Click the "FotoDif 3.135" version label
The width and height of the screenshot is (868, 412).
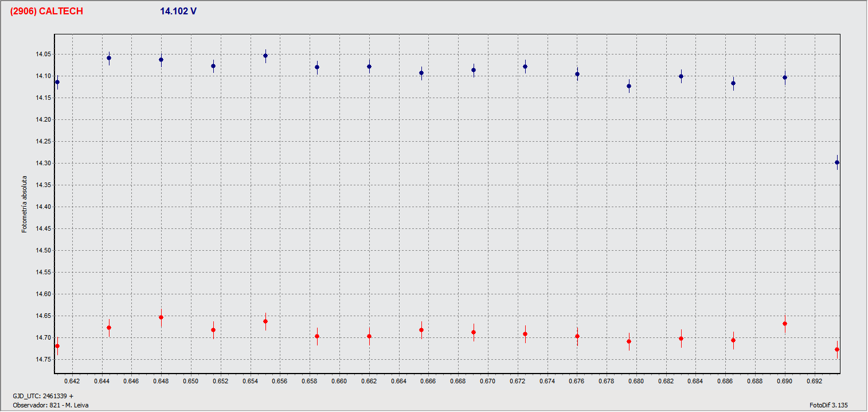click(x=828, y=405)
